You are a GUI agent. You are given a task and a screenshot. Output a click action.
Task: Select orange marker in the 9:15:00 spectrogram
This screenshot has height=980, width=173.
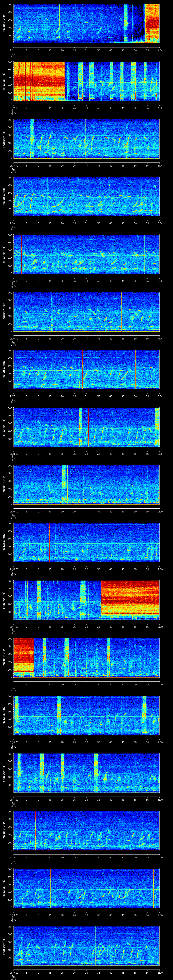pos(35,831)
